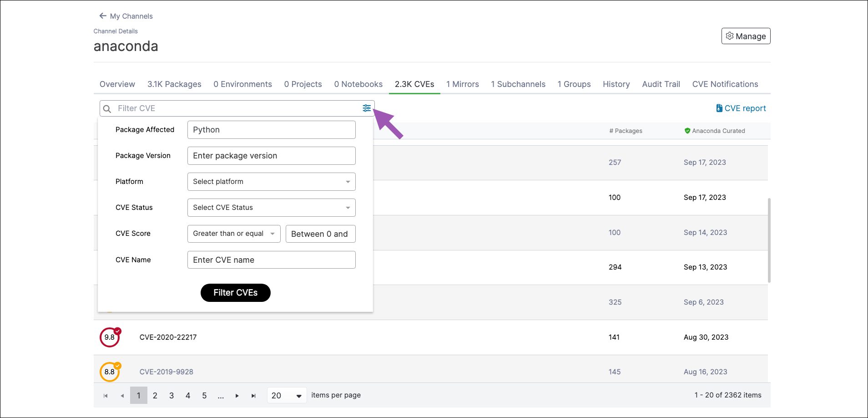Click the 294 packages count cell
This screenshot has width=868, height=418.
click(615, 267)
